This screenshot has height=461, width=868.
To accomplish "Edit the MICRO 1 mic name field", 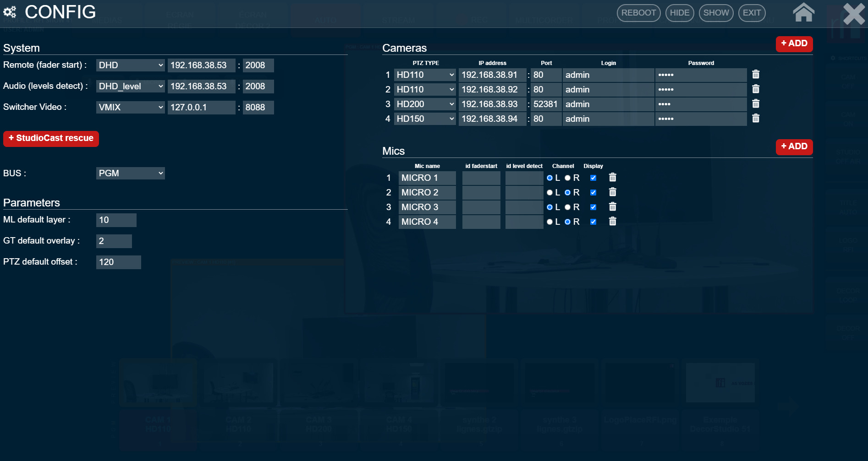I will [x=427, y=178].
